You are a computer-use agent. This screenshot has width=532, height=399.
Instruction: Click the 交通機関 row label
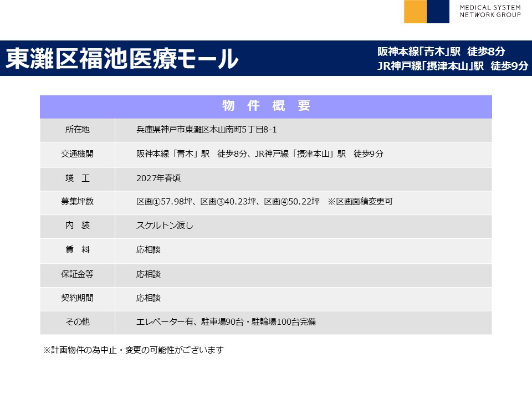pyautogui.click(x=77, y=154)
